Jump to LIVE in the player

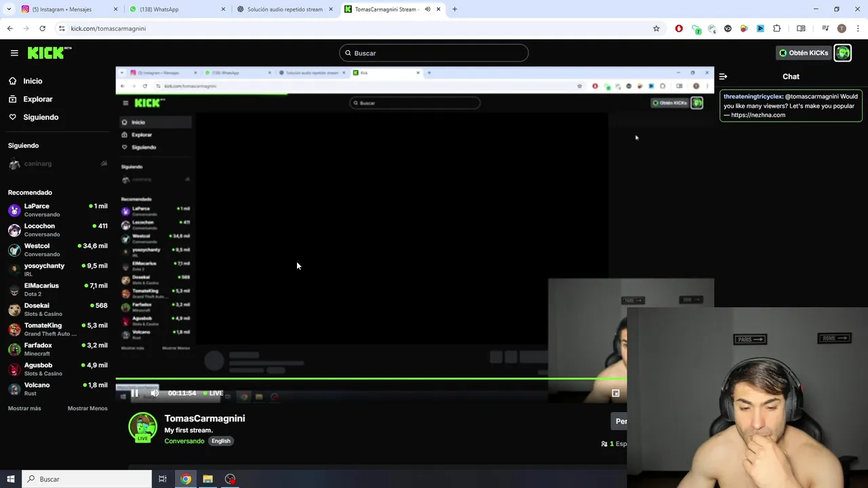point(214,393)
